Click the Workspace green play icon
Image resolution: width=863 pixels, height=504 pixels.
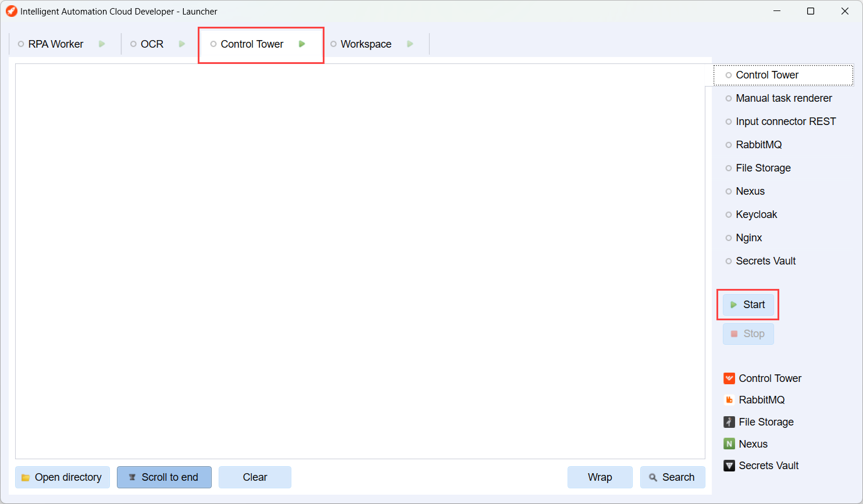click(x=410, y=44)
